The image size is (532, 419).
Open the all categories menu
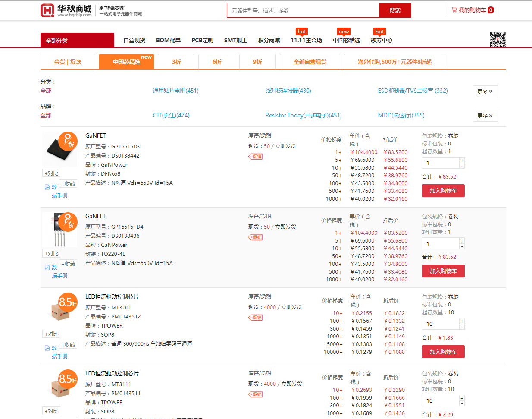coord(77,41)
